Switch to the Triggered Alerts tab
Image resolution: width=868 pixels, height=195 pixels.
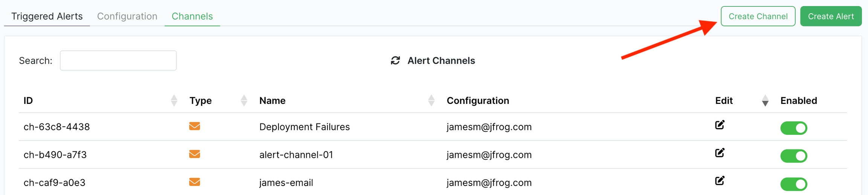click(x=47, y=16)
